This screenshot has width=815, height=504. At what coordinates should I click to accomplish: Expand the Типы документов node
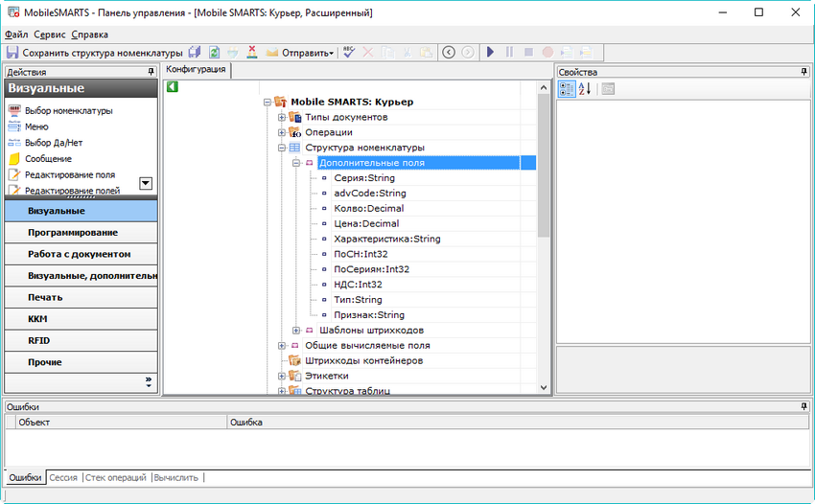pos(282,118)
